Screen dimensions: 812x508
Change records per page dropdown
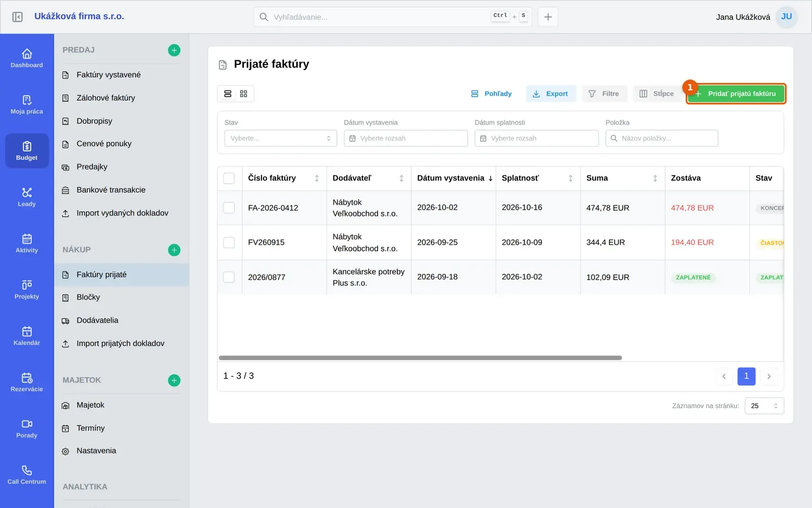[764, 406]
